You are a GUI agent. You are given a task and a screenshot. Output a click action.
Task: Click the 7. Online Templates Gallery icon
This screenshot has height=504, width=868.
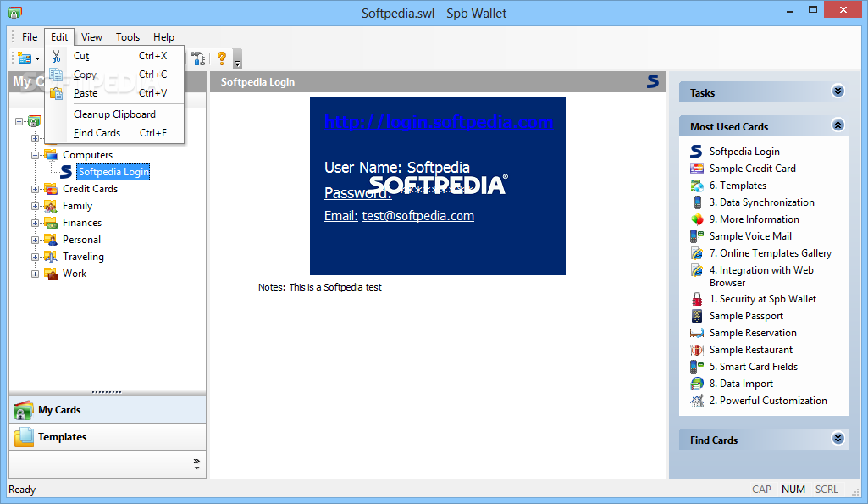click(697, 253)
